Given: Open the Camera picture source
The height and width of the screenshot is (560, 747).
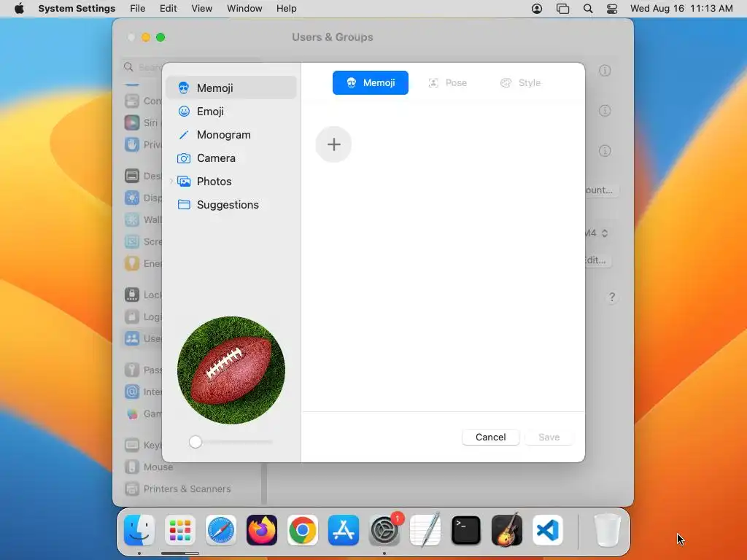Looking at the screenshot, I should coord(231,157).
